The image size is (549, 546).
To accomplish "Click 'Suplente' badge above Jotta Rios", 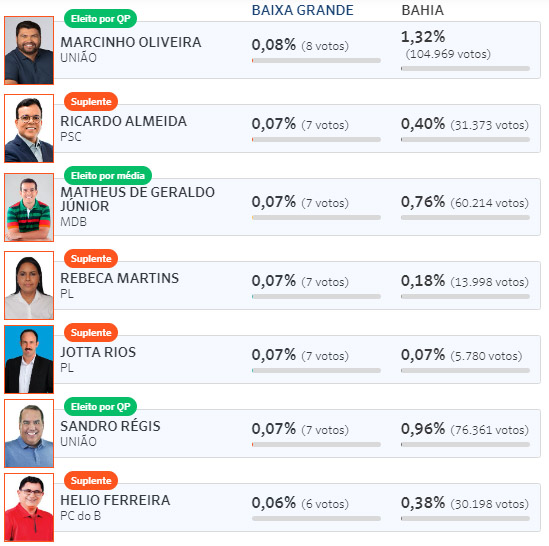I will (x=91, y=332).
